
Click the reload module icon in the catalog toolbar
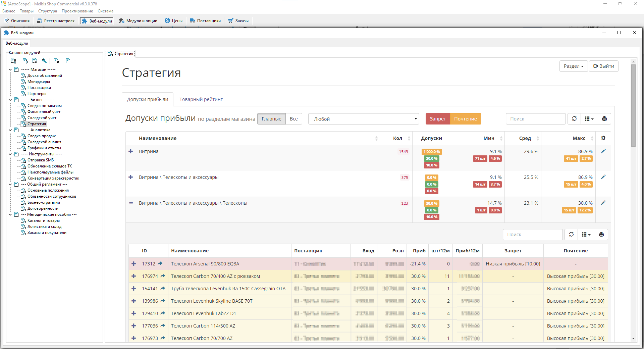point(35,61)
